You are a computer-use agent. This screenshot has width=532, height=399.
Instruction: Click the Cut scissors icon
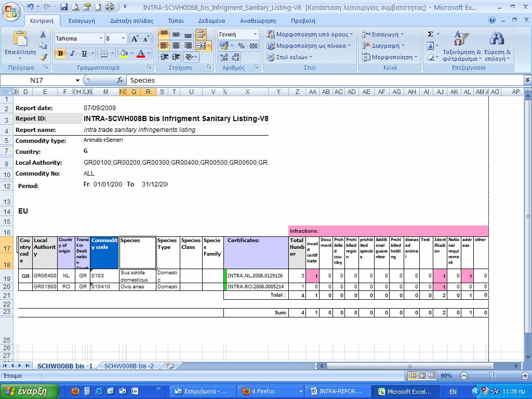pyautogui.click(x=43, y=35)
